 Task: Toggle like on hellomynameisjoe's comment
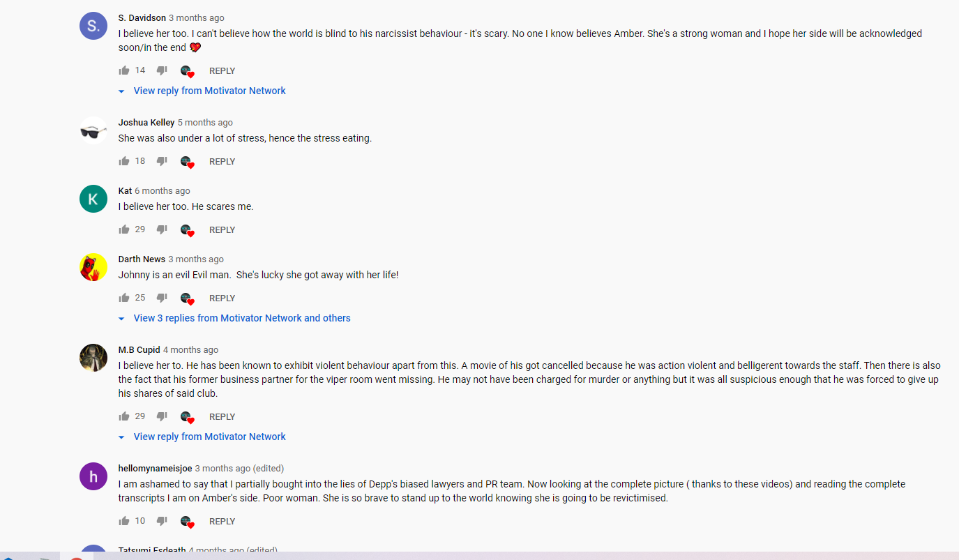(123, 521)
